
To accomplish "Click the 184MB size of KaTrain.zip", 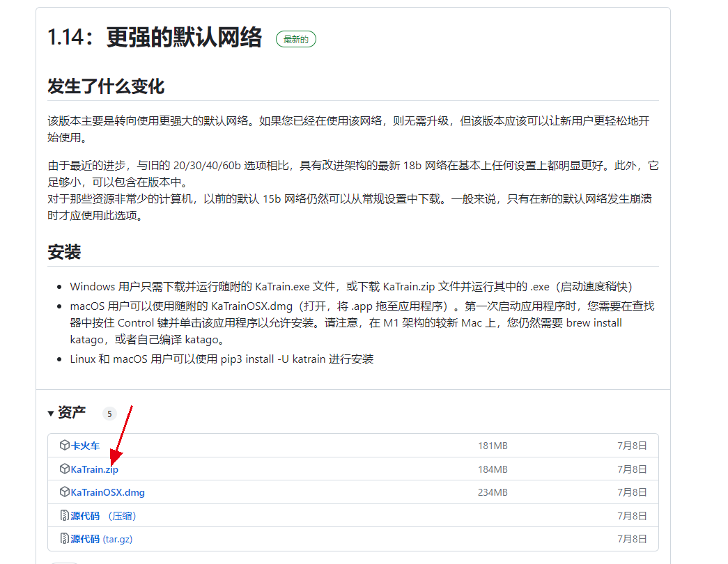I will pyautogui.click(x=493, y=469).
